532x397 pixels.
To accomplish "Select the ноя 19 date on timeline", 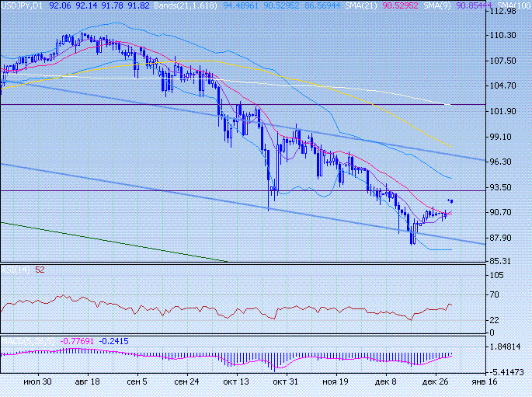I will pos(336,382).
